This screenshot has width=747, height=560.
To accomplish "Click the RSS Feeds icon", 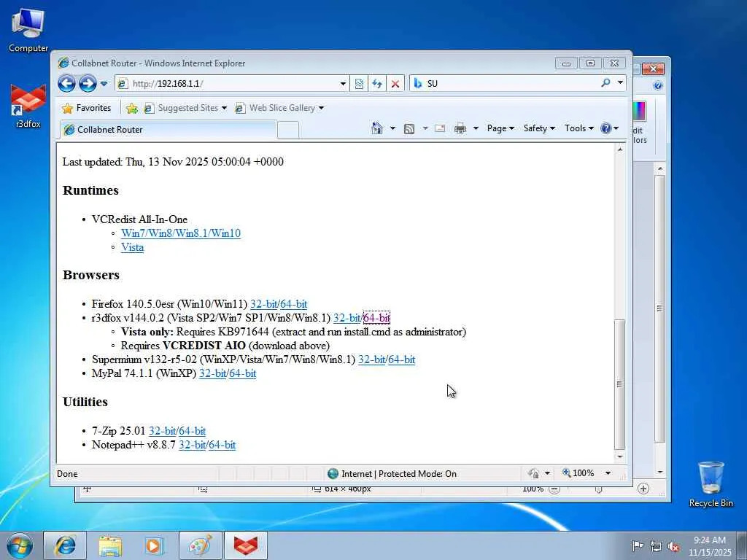I will [x=409, y=128].
